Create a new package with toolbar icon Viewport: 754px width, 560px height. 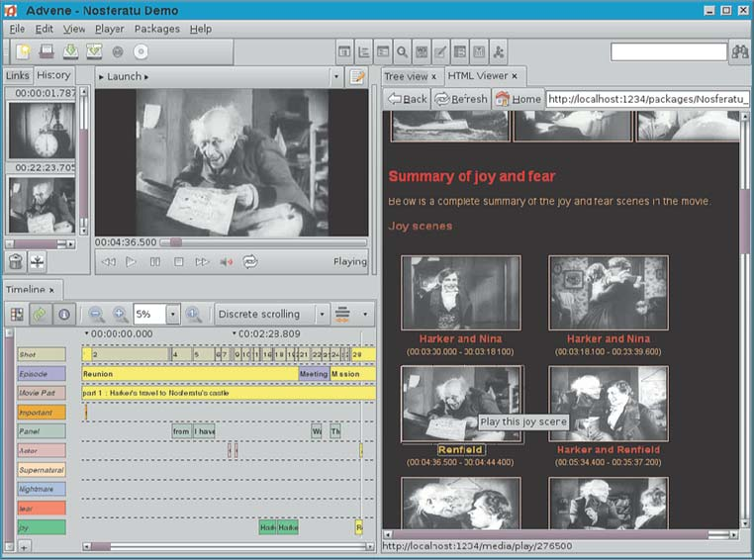coord(23,51)
